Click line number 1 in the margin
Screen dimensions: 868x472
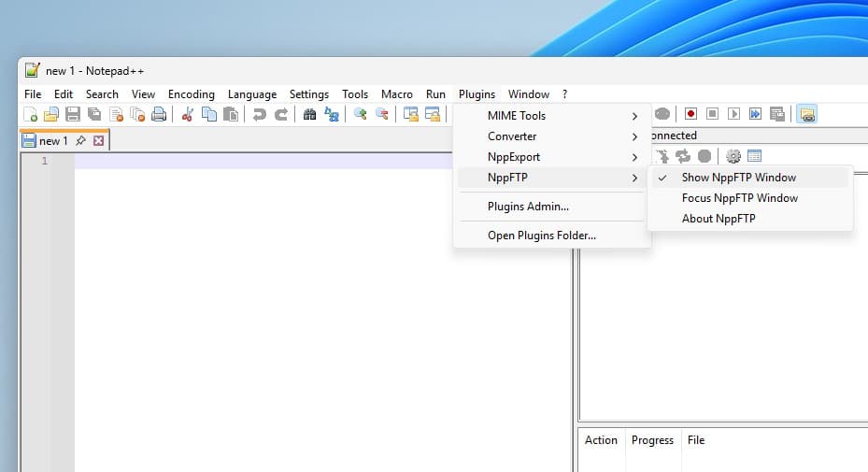coord(44,161)
